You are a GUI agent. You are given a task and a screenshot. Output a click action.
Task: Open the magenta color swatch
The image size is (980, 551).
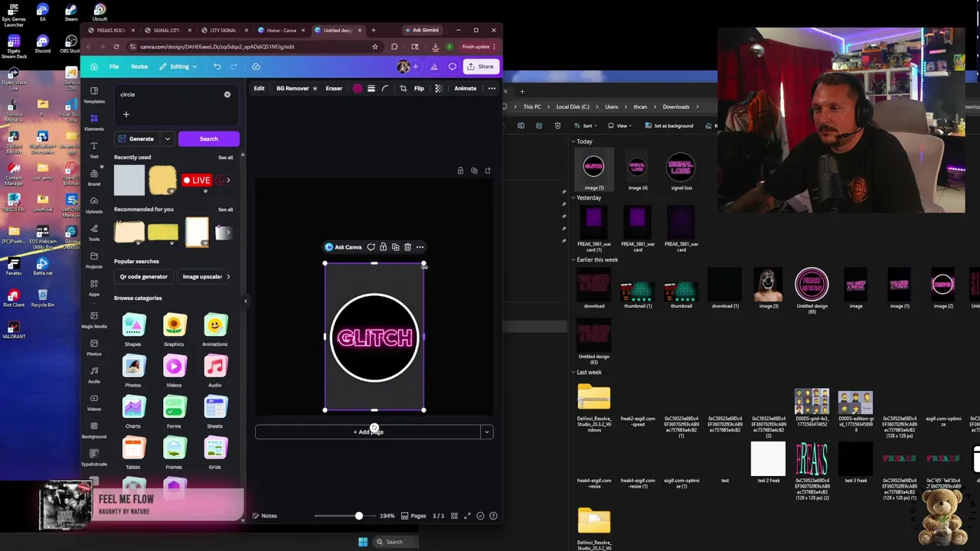358,89
